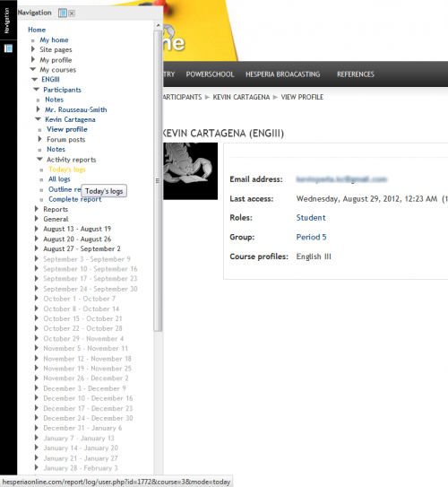Expand the Reports node
Screen dimensions: 448x487
37,209
